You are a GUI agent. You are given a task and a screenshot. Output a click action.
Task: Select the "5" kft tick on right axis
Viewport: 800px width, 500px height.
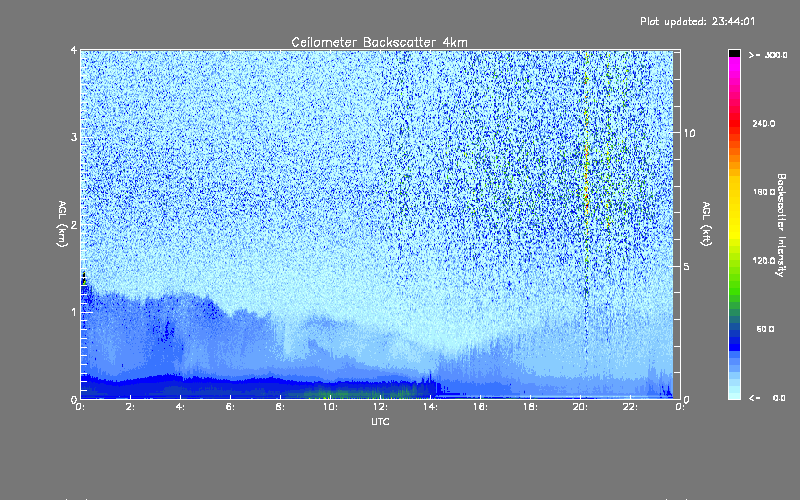686,267
